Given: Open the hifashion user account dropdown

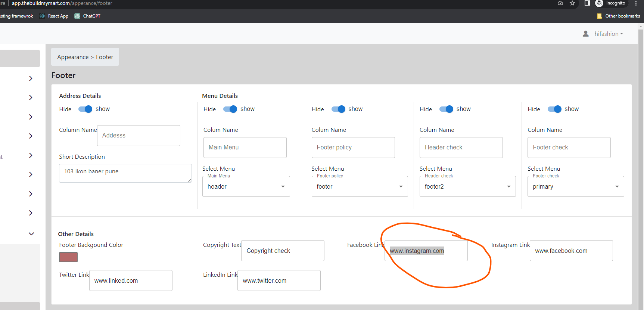Looking at the screenshot, I should (609, 34).
